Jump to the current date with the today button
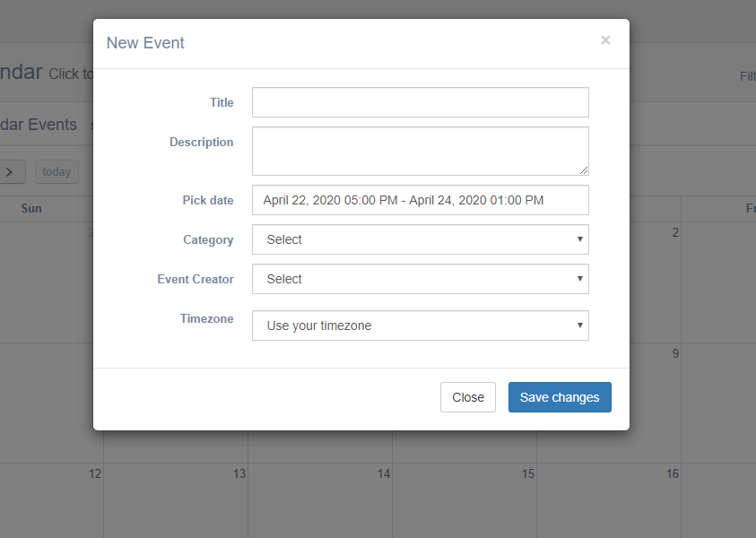Screen dimensions: 756x538 pyautogui.click(x=56, y=171)
